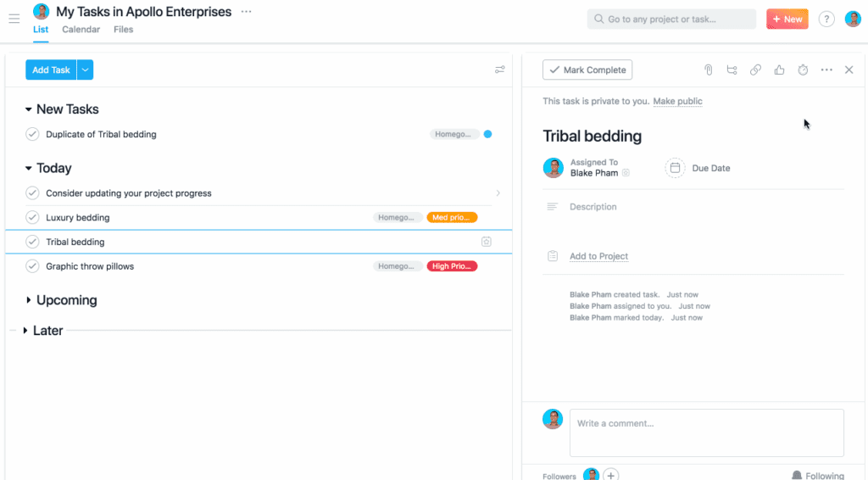Screen dimensions: 868x480
Task: Mark Graphic throw pillows task complete
Action: click(x=32, y=266)
